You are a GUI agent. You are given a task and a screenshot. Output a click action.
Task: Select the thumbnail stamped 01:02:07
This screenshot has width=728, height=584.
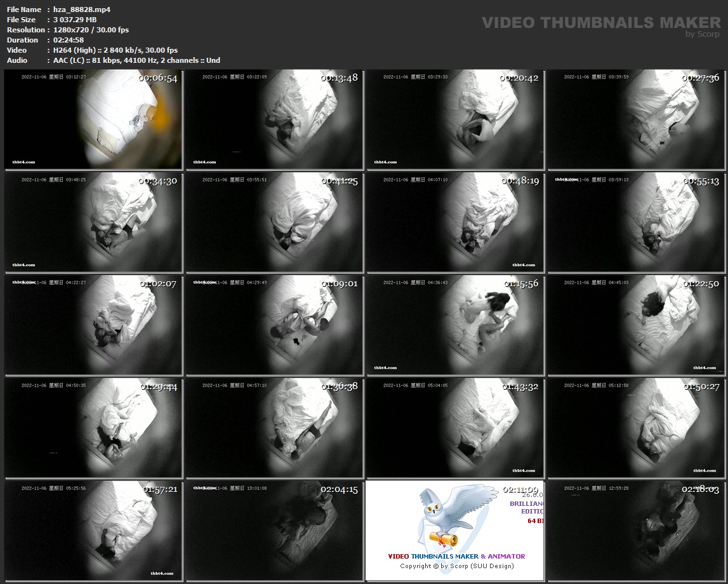tap(93, 325)
